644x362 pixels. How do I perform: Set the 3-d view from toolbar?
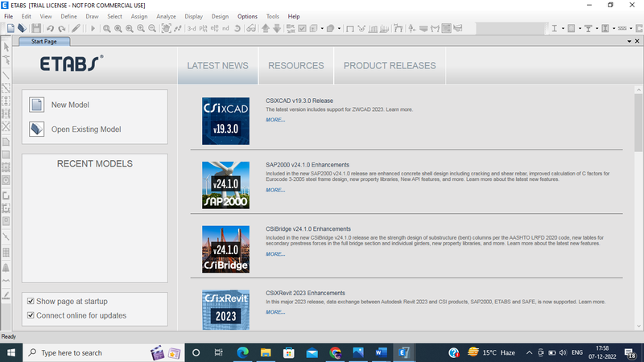(x=192, y=28)
